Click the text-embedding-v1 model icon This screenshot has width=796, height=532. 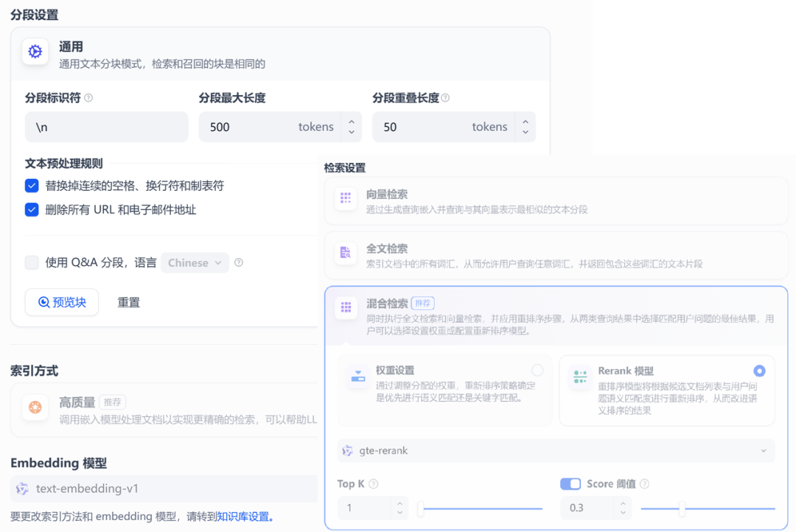pyautogui.click(x=22, y=489)
